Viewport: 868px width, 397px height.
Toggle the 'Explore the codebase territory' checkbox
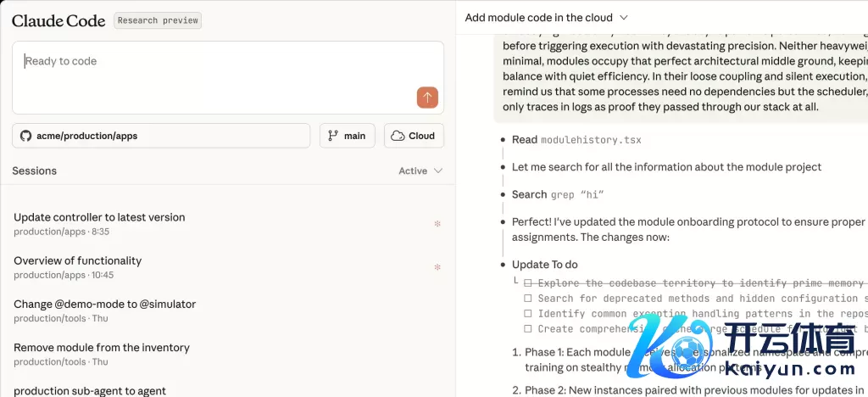tap(528, 283)
